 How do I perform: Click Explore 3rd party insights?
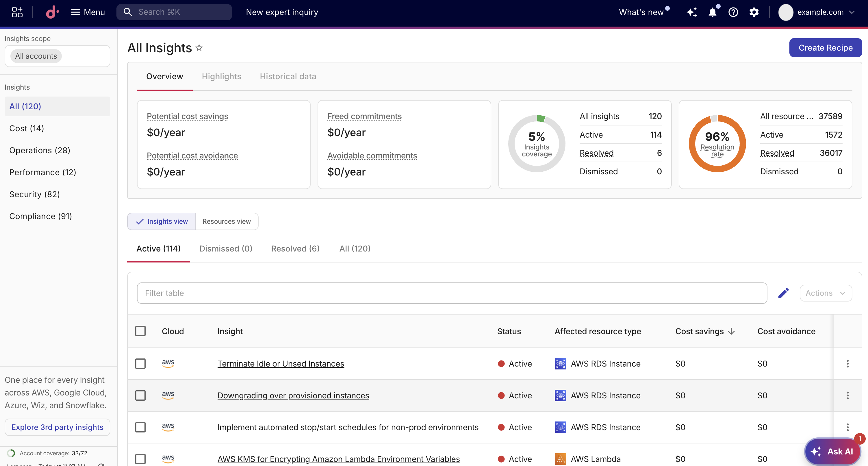pyautogui.click(x=57, y=428)
